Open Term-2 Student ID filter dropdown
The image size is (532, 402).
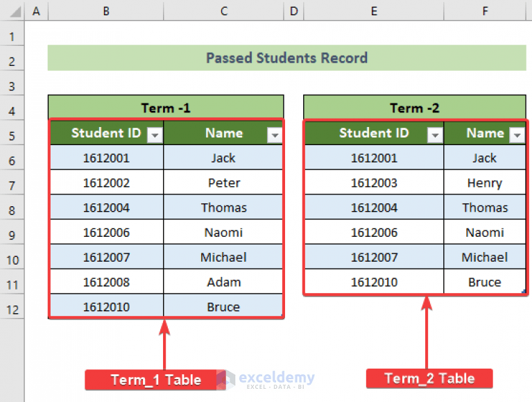435,135
